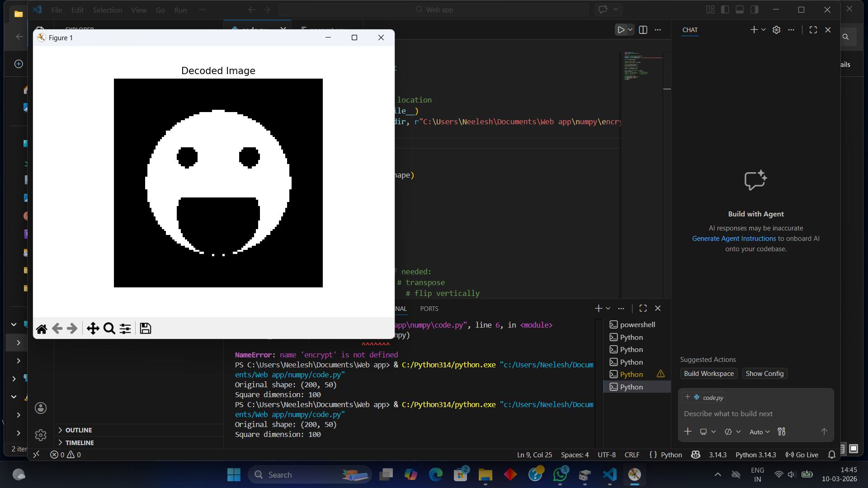This screenshot has width=868, height=488.
Task: Expand the TIMELINE section
Action: (79, 443)
